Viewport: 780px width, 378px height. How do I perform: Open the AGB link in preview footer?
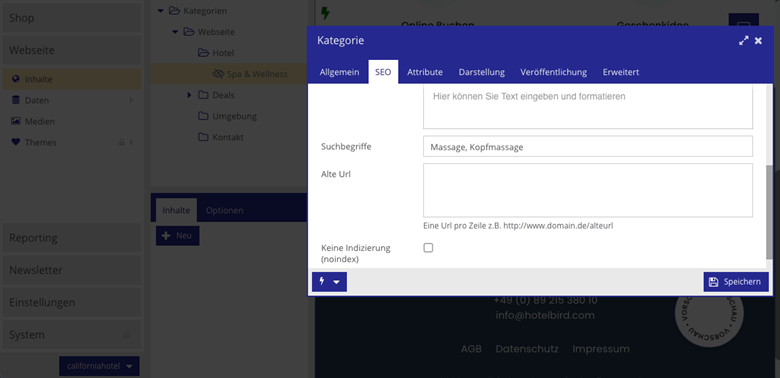coord(471,349)
